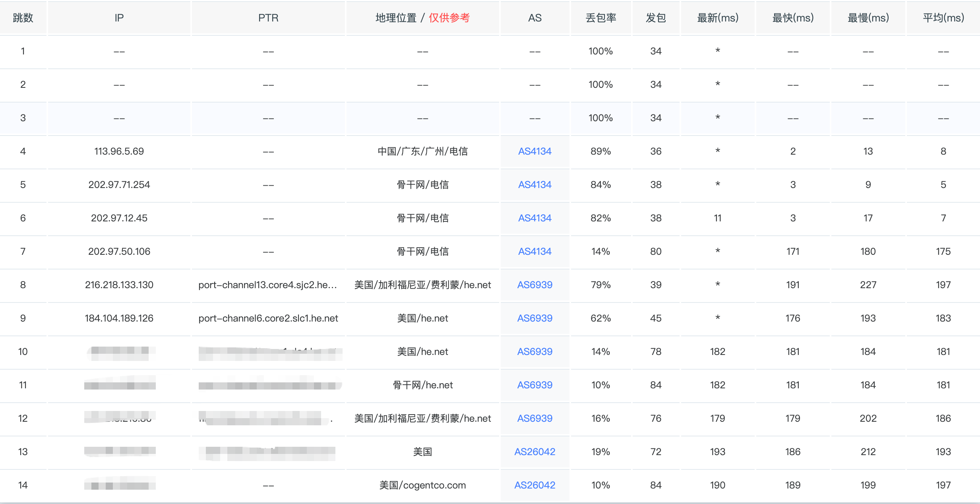Click AS6939 link for 216.218.133.130
This screenshot has width=980, height=504.
[x=535, y=285]
